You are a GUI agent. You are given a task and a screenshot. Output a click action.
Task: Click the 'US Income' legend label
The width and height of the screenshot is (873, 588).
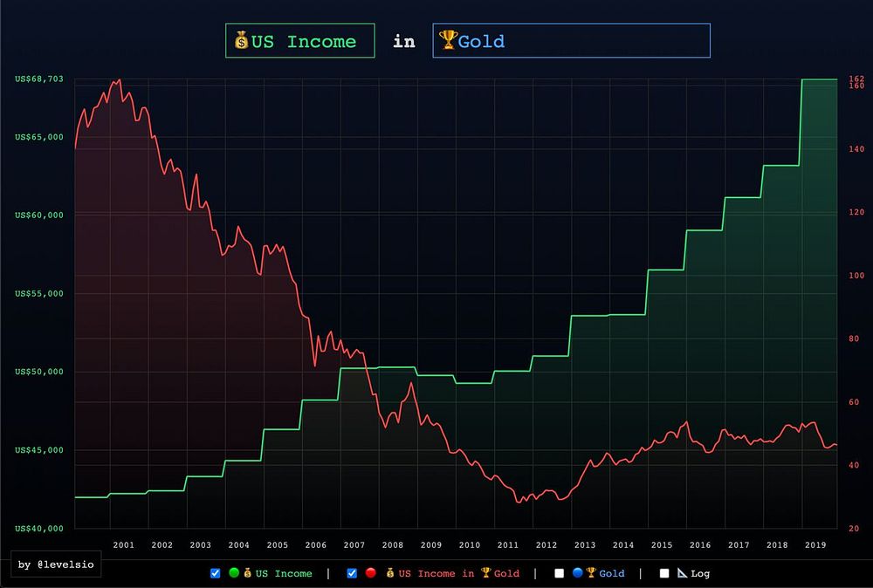(284, 573)
